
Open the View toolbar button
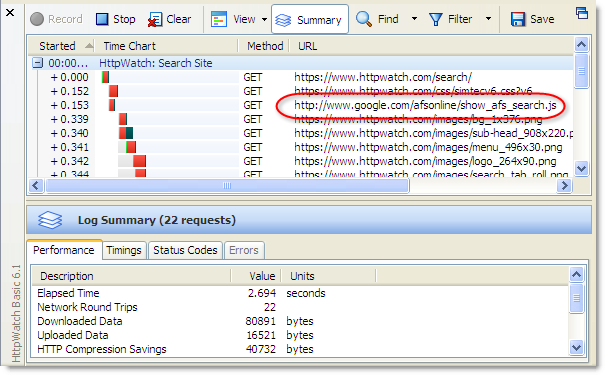click(x=233, y=19)
